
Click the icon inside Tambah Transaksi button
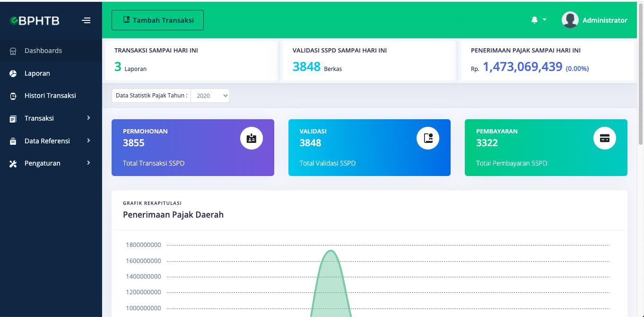(x=126, y=20)
